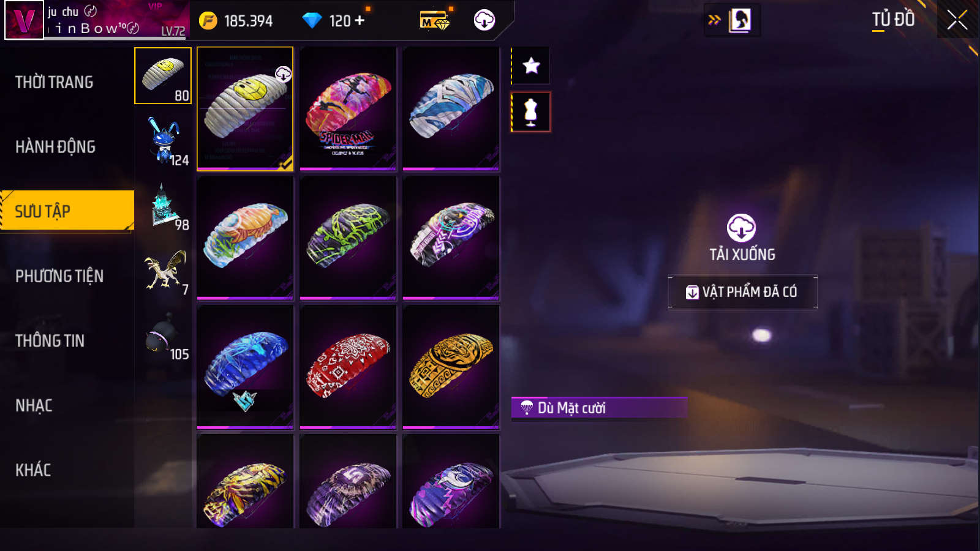Screen dimensions: 980x551
Task: Click the gold coin balance 185.394
Action: tap(236, 21)
